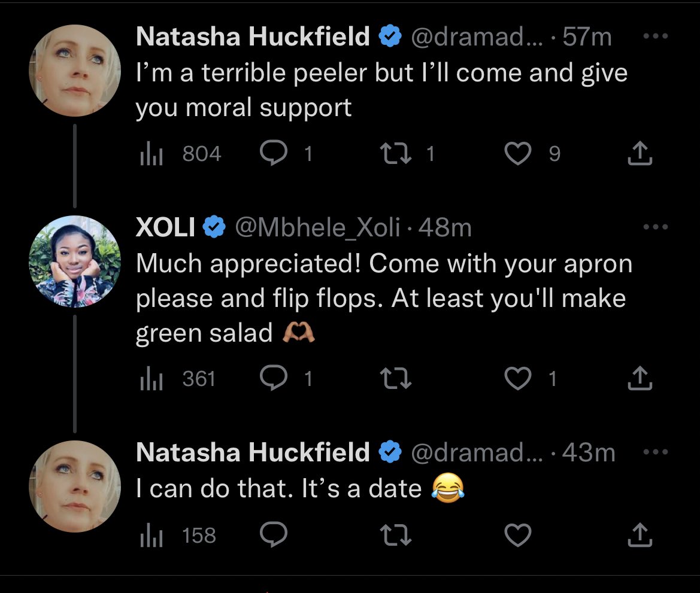Viewport: 700px width, 593px height.
Task: Open view count 361 on XOLI's tweet
Action: point(178,378)
